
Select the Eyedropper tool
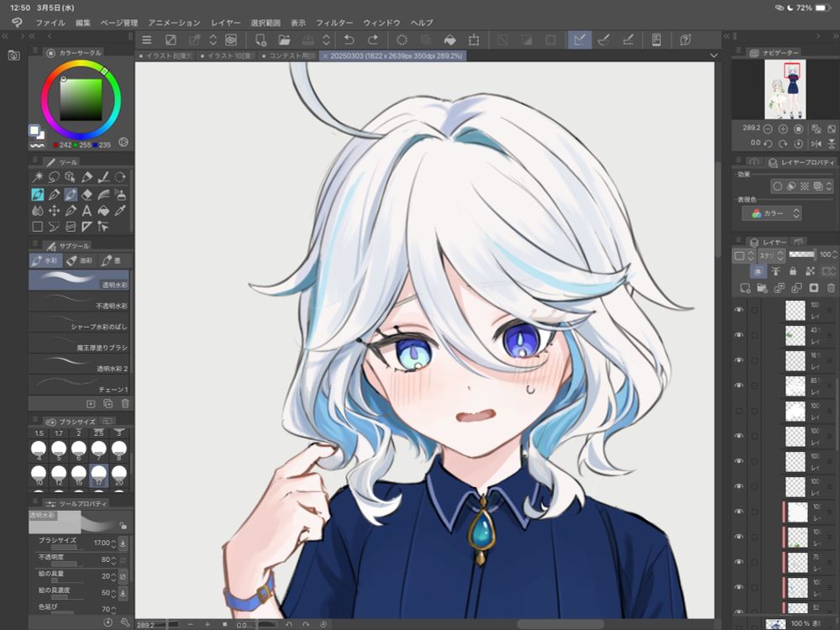coord(120,211)
